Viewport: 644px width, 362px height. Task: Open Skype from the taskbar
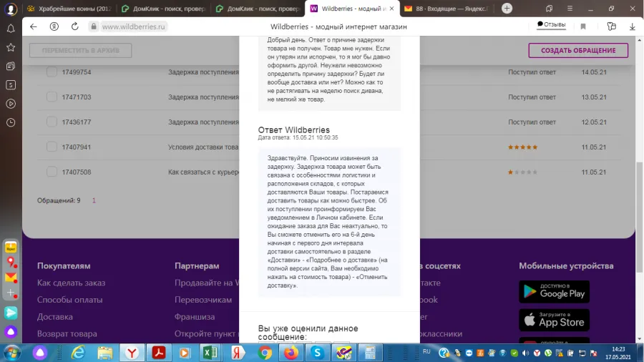click(x=317, y=353)
